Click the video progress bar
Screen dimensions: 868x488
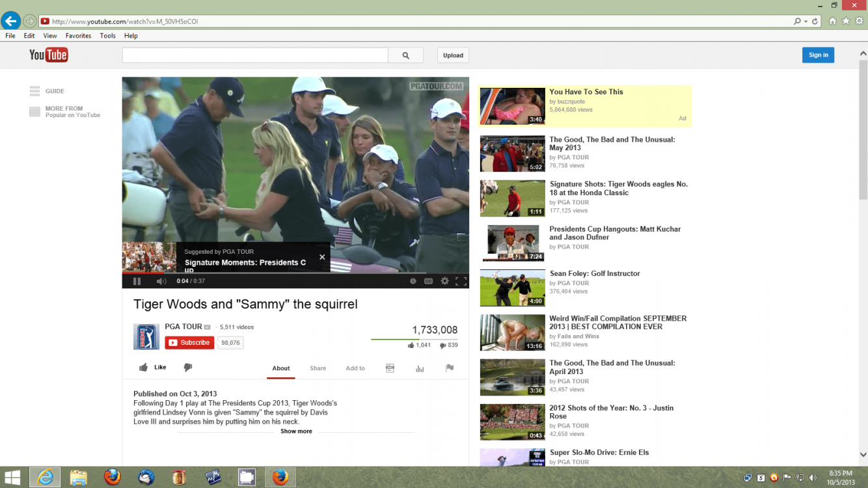[295, 273]
